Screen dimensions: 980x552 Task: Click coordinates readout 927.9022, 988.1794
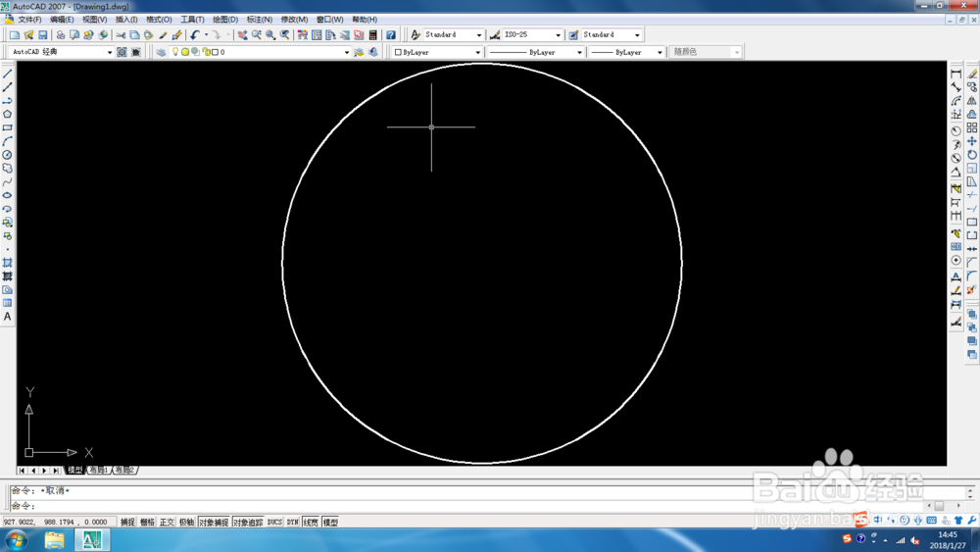tap(56, 522)
